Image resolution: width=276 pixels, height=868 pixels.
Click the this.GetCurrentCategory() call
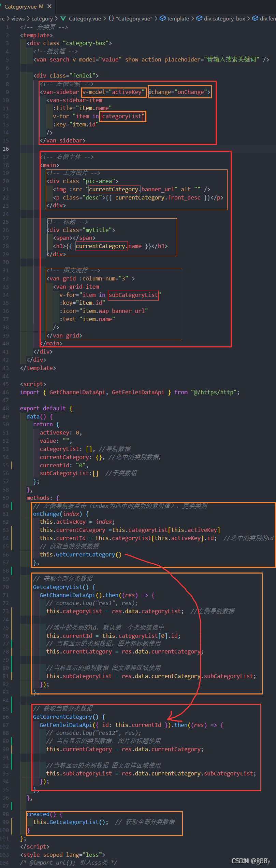click(81, 554)
